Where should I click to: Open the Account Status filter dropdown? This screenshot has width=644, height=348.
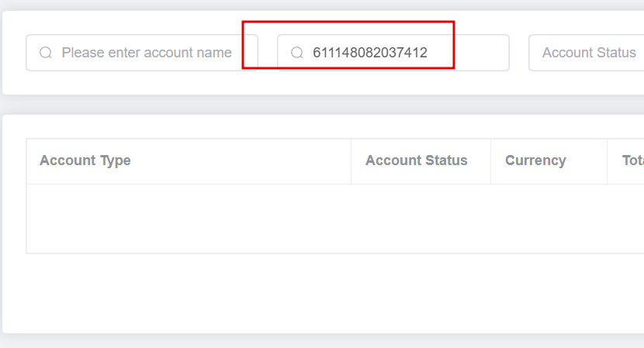[x=587, y=53]
